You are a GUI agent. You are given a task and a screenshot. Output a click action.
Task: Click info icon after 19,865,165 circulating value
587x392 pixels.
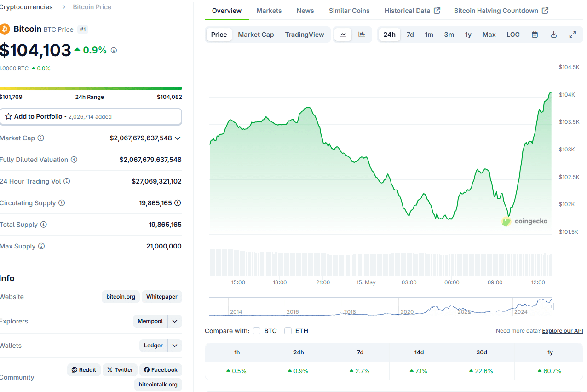[x=178, y=203]
